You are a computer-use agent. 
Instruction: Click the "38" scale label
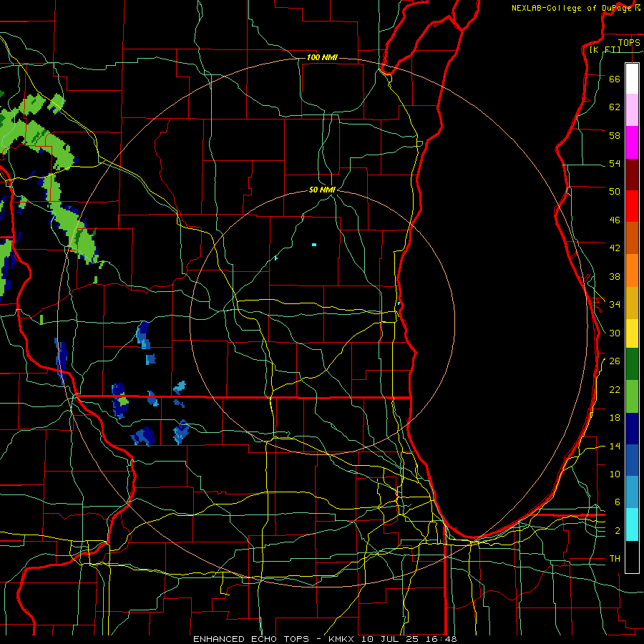point(615,277)
